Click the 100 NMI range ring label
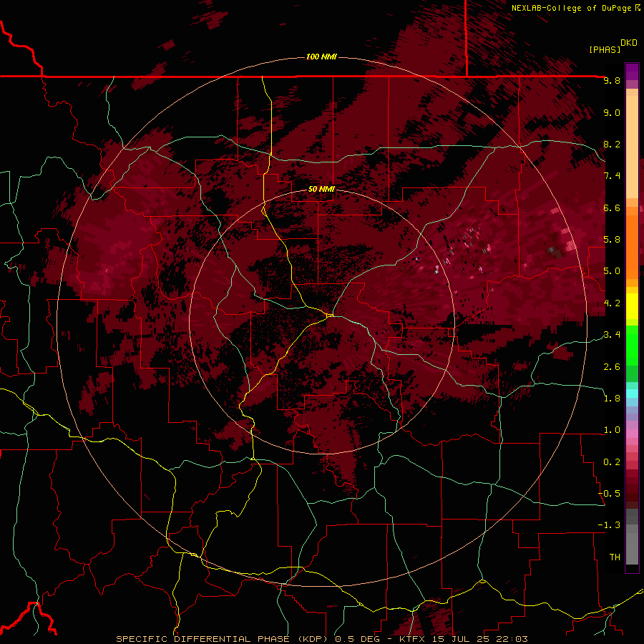 coord(321,57)
